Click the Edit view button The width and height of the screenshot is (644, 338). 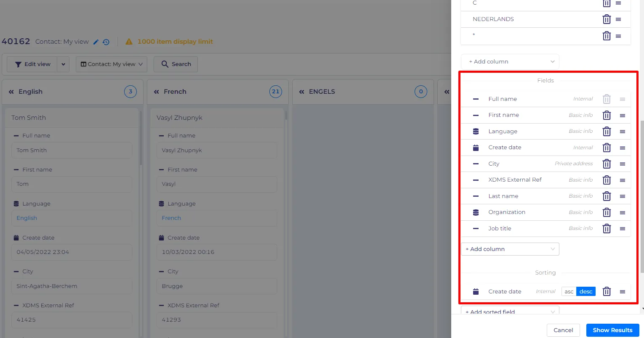click(32, 64)
